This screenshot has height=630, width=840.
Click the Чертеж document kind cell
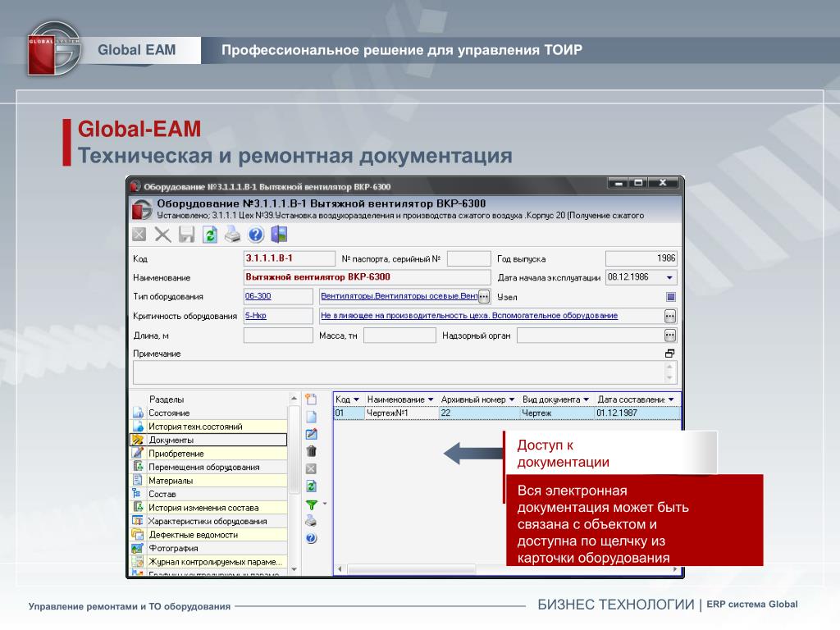pyautogui.click(x=557, y=413)
